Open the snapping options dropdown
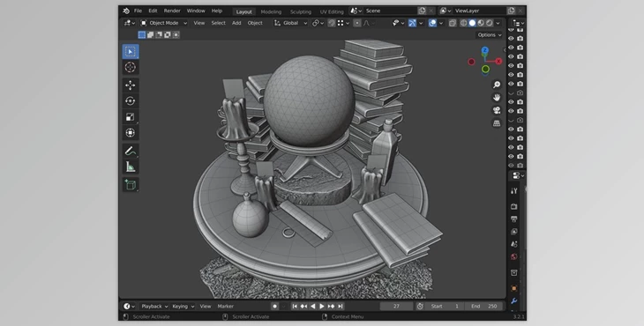 point(343,23)
